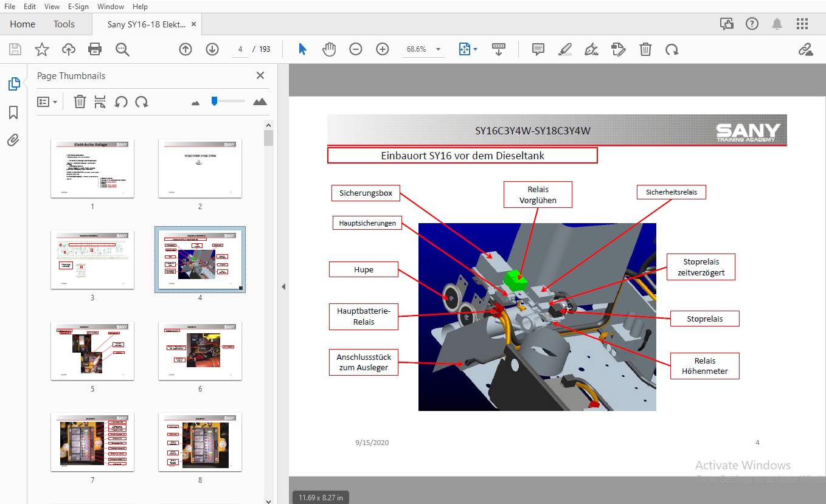
Task: Switch to the Home tab
Action: click(x=23, y=24)
